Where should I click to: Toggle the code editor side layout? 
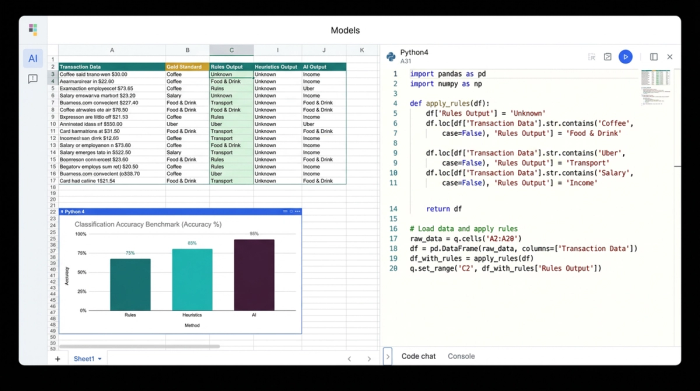[x=654, y=57]
